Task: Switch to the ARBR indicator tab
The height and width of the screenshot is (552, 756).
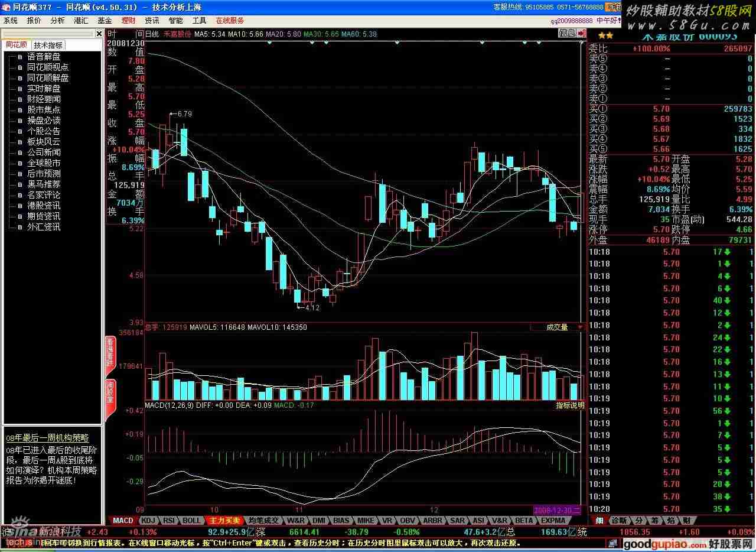Action: (x=433, y=521)
